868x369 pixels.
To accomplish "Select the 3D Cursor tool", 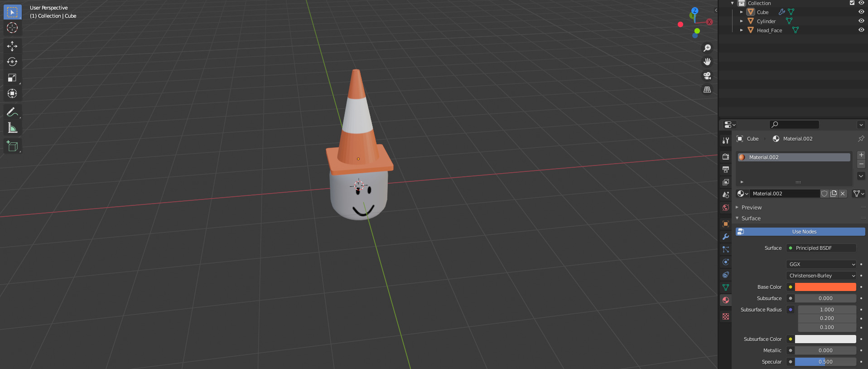I will pyautogui.click(x=12, y=28).
